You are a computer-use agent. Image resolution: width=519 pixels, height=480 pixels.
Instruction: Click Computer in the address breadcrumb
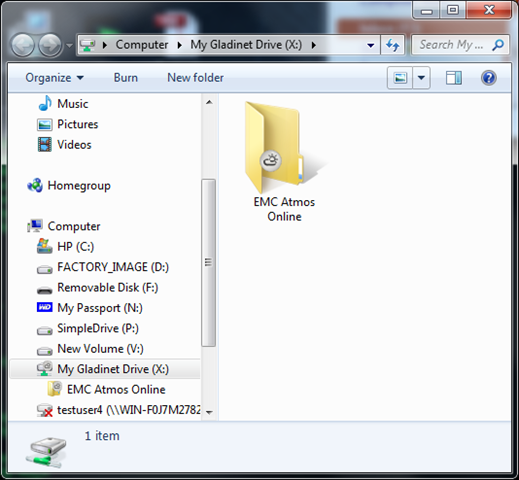pyautogui.click(x=142, y=45)
